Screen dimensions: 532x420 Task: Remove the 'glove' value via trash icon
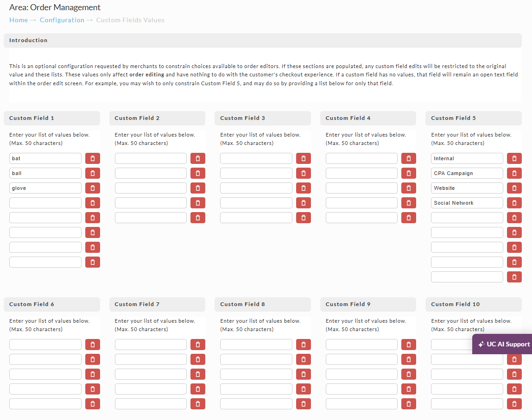tap(93, 188)
